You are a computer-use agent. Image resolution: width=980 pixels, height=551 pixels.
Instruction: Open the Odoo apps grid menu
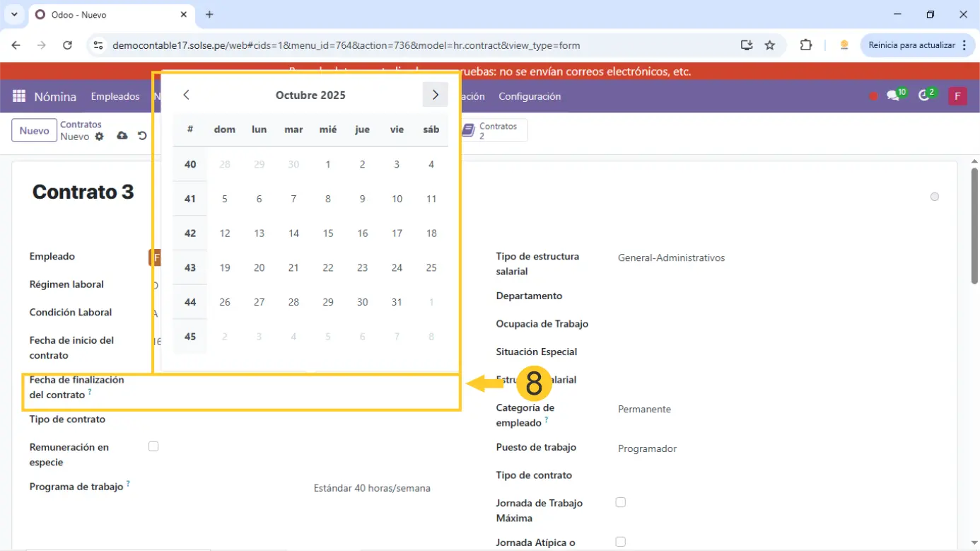click(x=19, y=96)
